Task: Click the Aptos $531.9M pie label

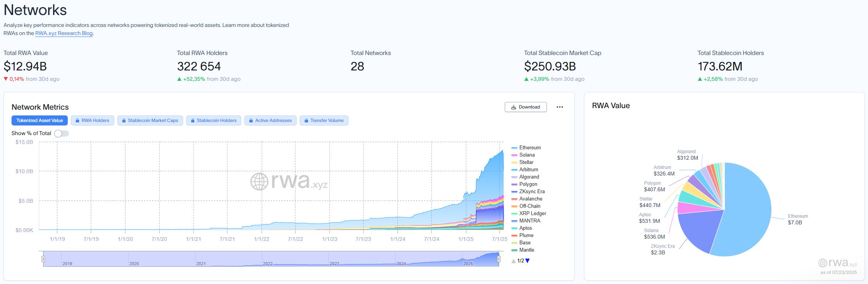Action: (x=649, y=218)
